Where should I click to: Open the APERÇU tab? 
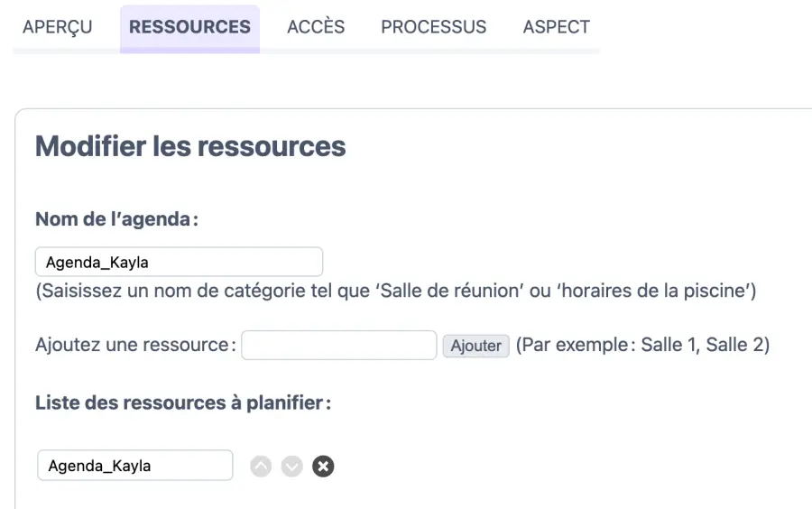tap(58, 27)
